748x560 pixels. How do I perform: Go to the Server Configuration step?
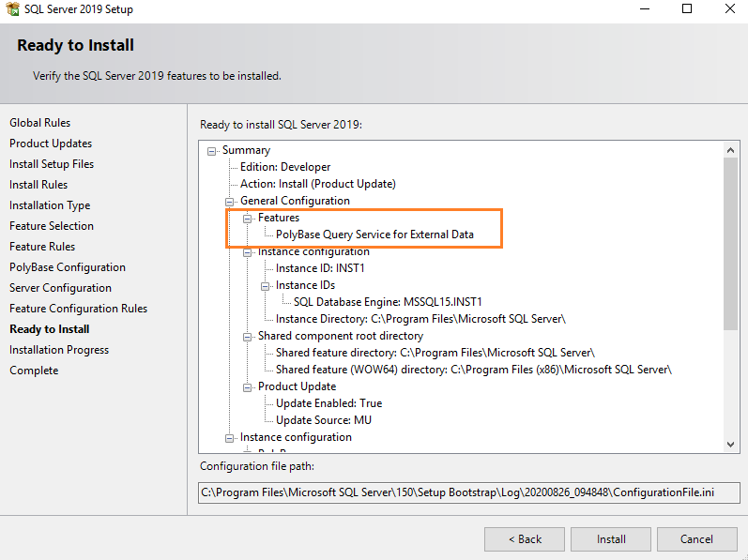[60, 288]
